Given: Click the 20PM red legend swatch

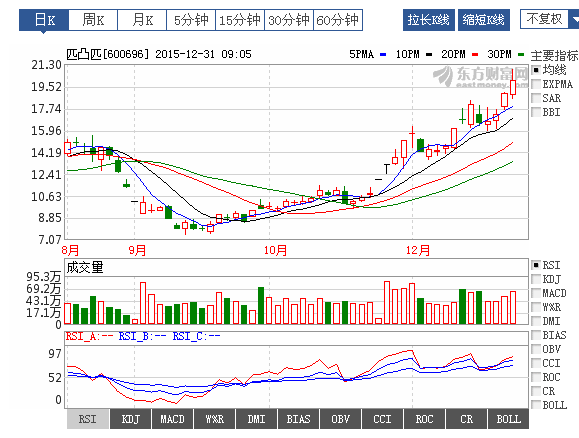Looking at the screenshot, I should (475, 55).
